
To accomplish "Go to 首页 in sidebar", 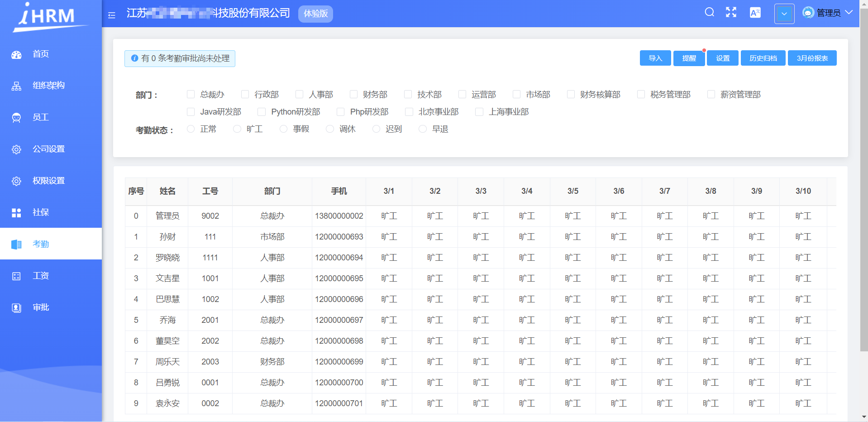I will tap(51, 54).
